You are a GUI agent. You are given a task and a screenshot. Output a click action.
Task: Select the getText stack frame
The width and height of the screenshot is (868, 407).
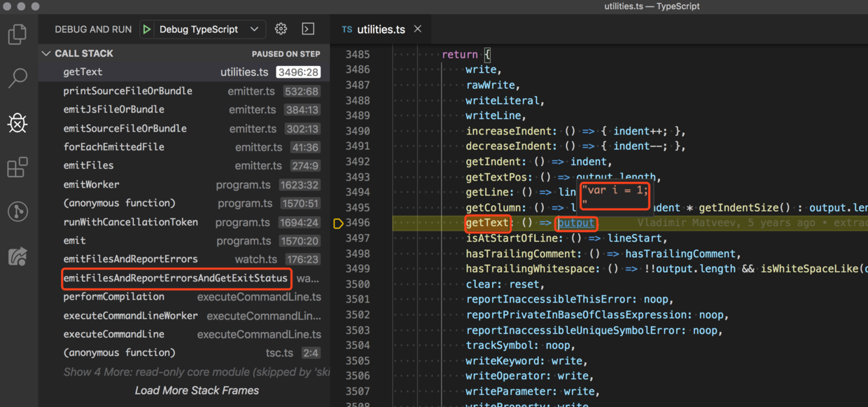click(184, 71)
